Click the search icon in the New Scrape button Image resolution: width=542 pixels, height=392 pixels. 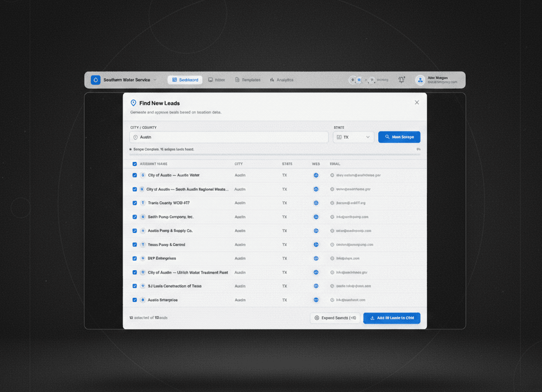pos(387,136)
